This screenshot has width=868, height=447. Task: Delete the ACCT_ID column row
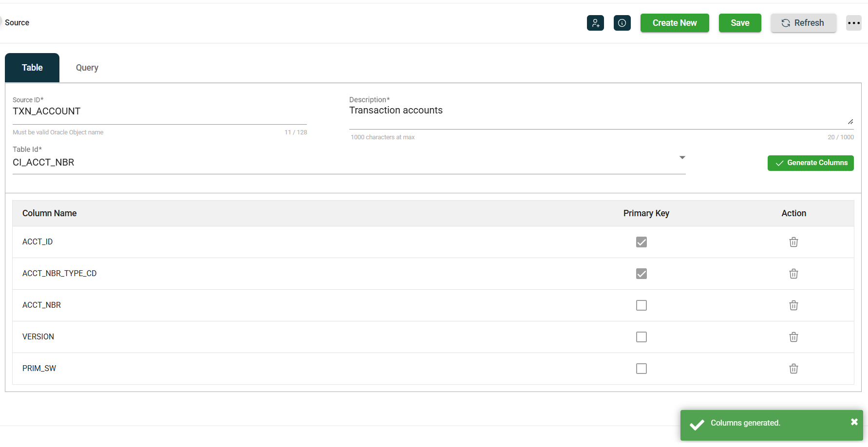(793, 242)
